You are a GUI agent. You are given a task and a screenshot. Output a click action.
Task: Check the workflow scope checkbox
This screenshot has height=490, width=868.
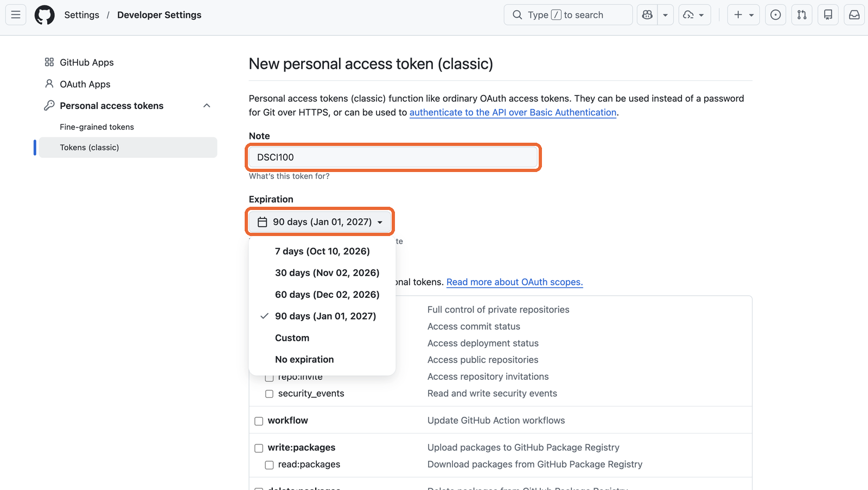[259, 421]
